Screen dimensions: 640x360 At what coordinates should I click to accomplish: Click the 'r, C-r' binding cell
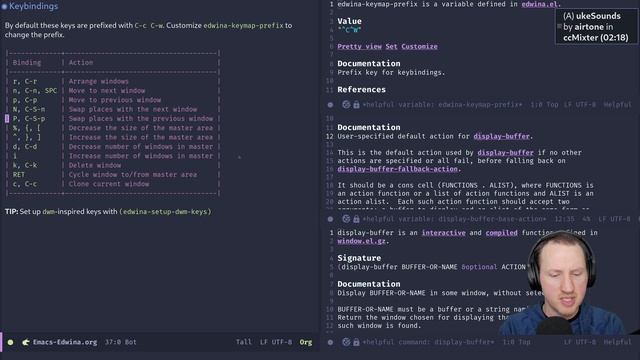[24, 81]
